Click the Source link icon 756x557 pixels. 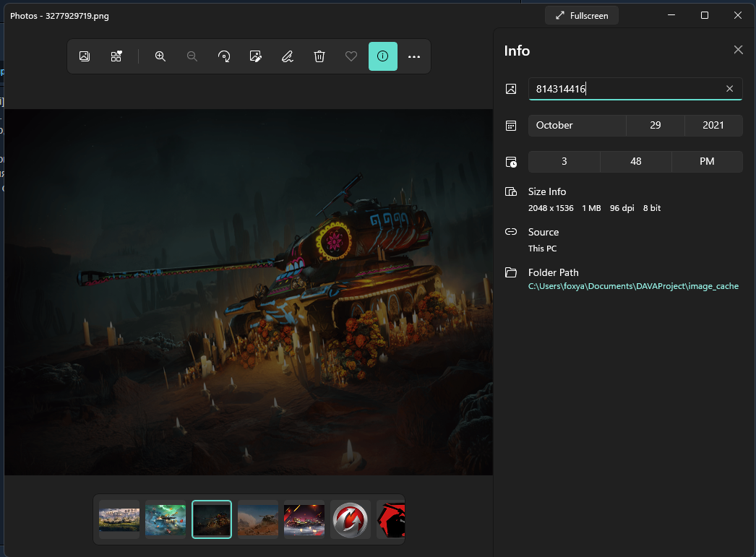(511, 232)
